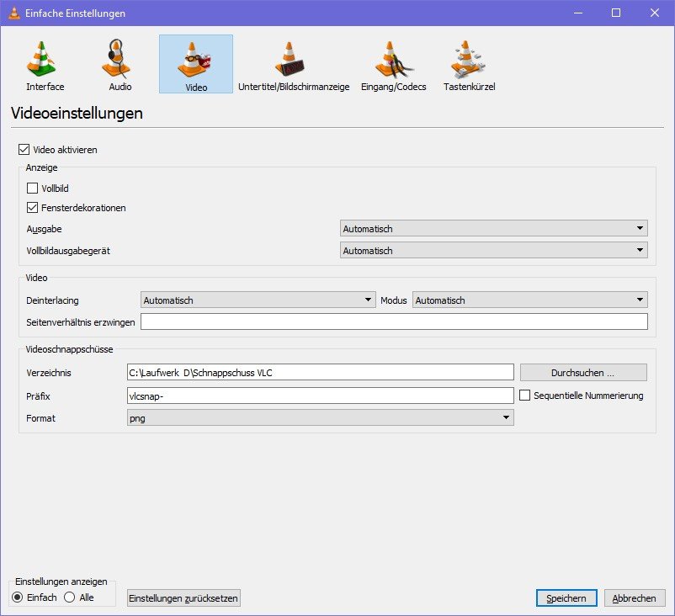The height and width of the screenshot is (616, 675).
Task: Click the Präfix field containing vlcsnap-
Action: 321,396
